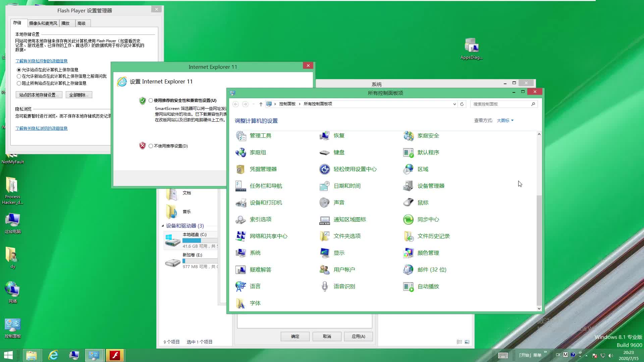Open 了解有关隐私控制的详细信息 link
Screen dimensions: 644x362
[x=42, y=61]
